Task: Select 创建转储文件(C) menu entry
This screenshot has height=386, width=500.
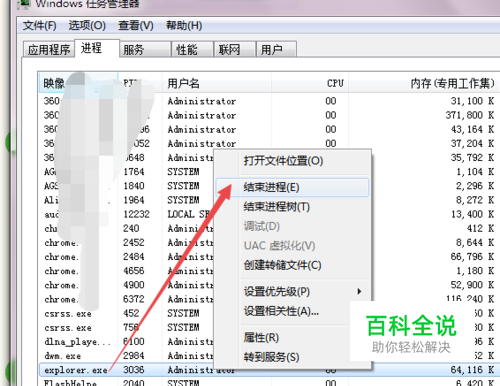Action: click(x=293, y=265)
